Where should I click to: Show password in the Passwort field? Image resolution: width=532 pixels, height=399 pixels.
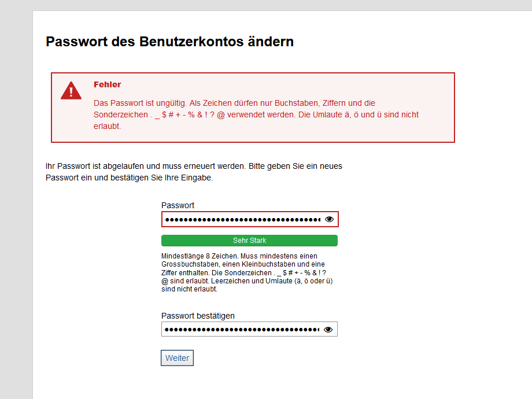point(329,219)
